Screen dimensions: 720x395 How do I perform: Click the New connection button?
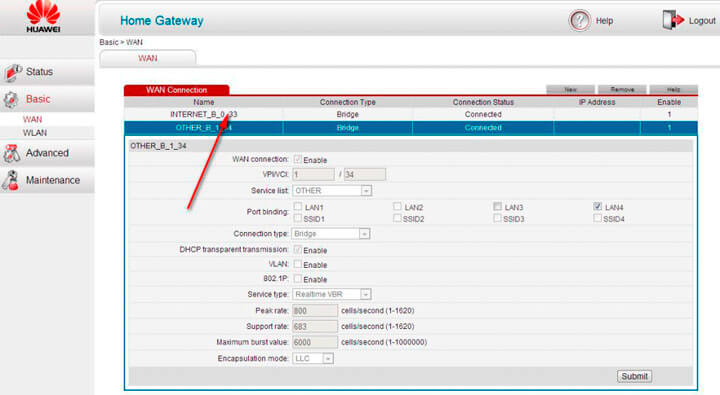pyautogui.click(x=570, y=90)
